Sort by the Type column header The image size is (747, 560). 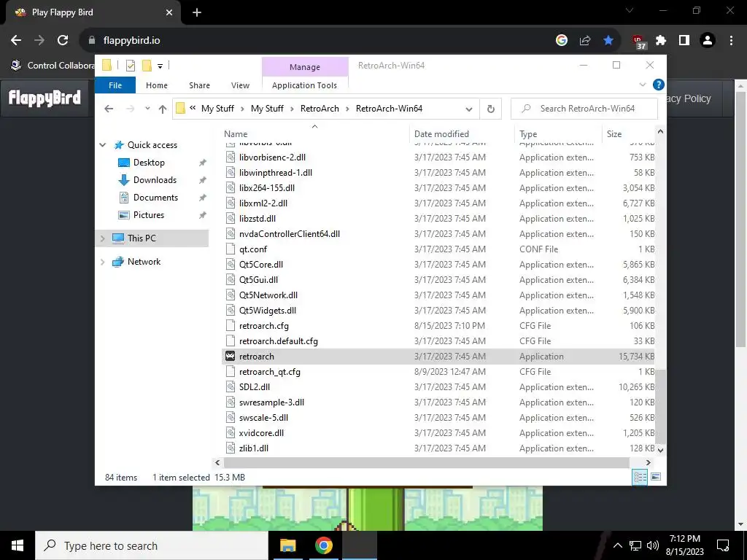tap(558, 134)
